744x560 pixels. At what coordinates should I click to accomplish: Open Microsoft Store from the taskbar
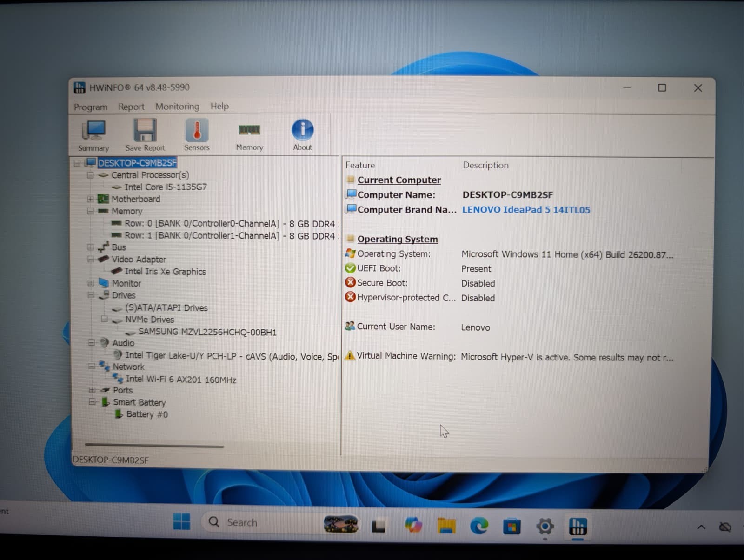coord(511,527)
